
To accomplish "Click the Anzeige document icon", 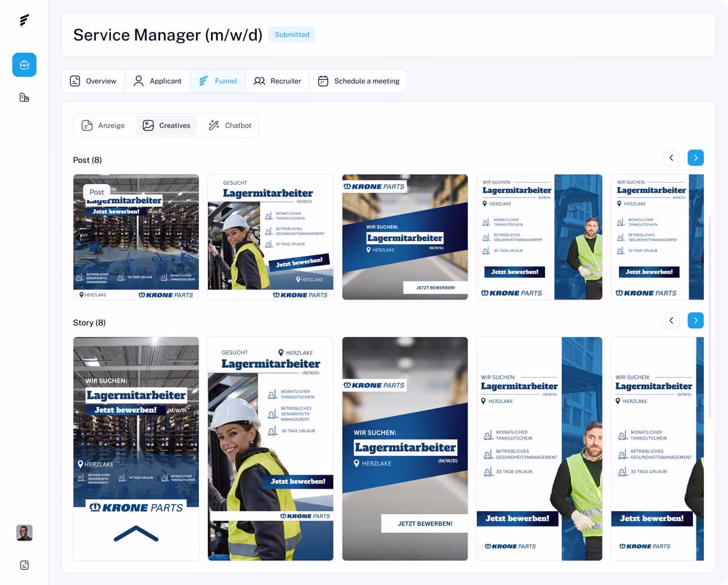I will pos(87,125).
